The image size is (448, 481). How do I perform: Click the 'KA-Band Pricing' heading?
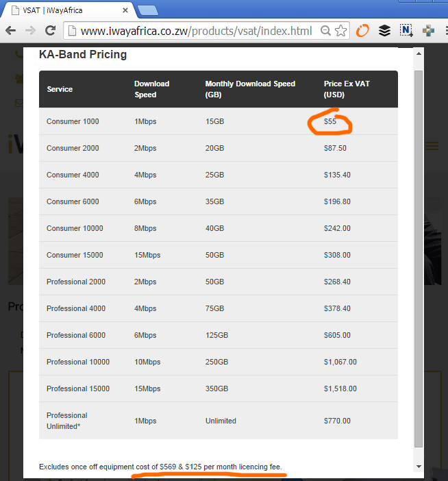(x=83, y=54)
